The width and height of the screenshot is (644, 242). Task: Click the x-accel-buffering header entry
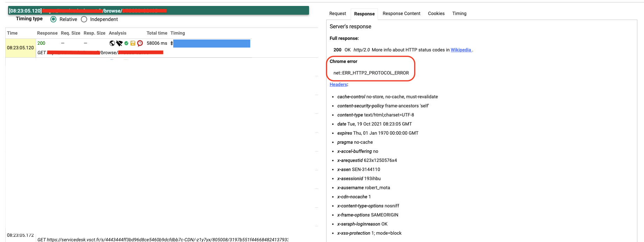tap(358, 151)
